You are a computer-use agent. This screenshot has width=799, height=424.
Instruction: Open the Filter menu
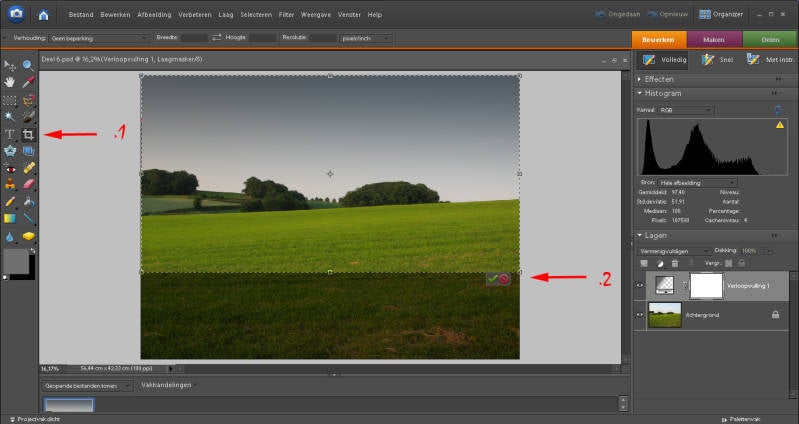286,15
